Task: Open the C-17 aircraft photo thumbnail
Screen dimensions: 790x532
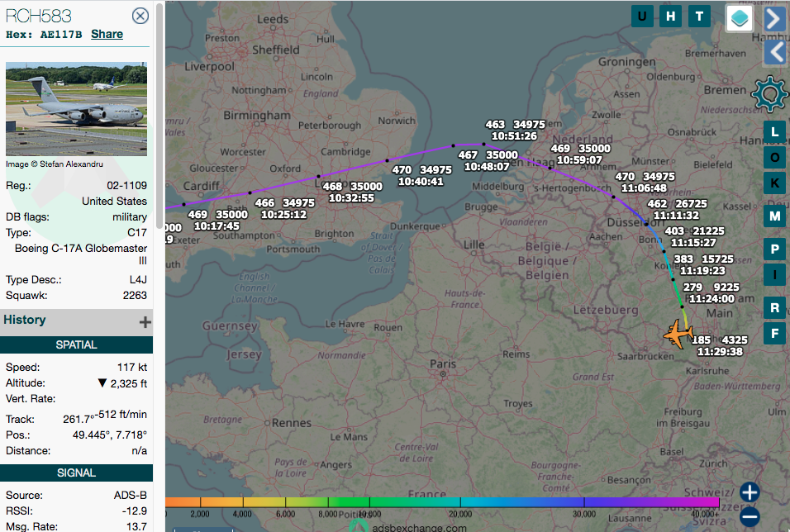Action: point(76,109)
